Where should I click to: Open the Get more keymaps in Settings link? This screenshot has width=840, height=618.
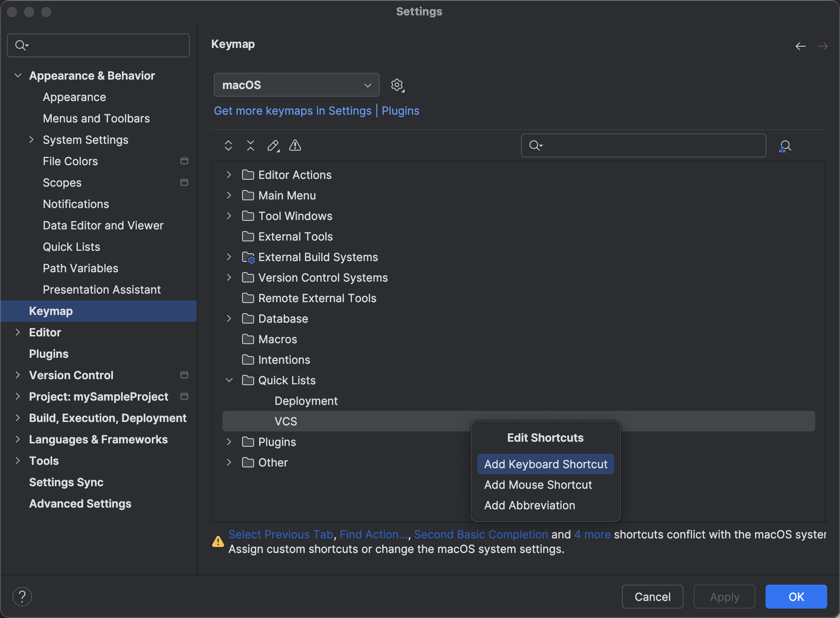tap(293, 110)
